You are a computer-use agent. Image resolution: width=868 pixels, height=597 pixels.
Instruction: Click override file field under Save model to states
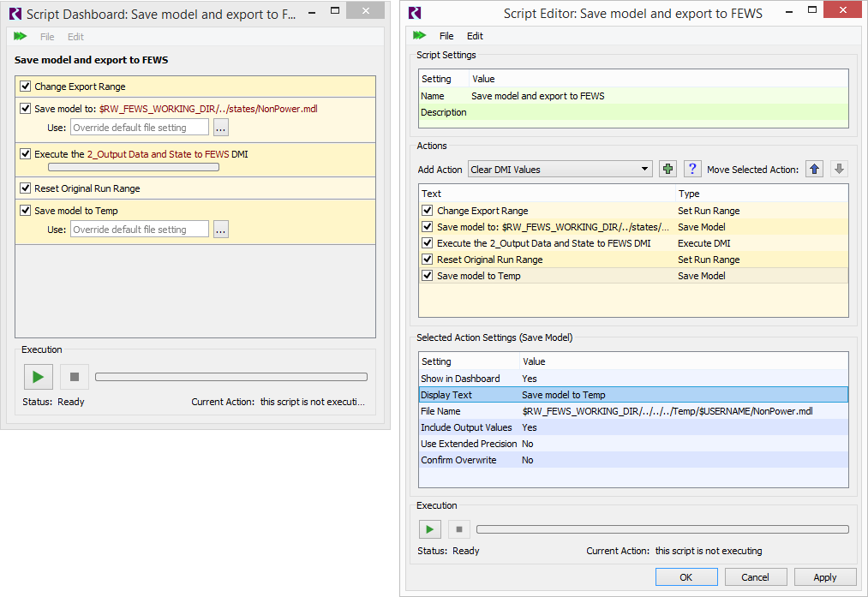coord(140,128)
